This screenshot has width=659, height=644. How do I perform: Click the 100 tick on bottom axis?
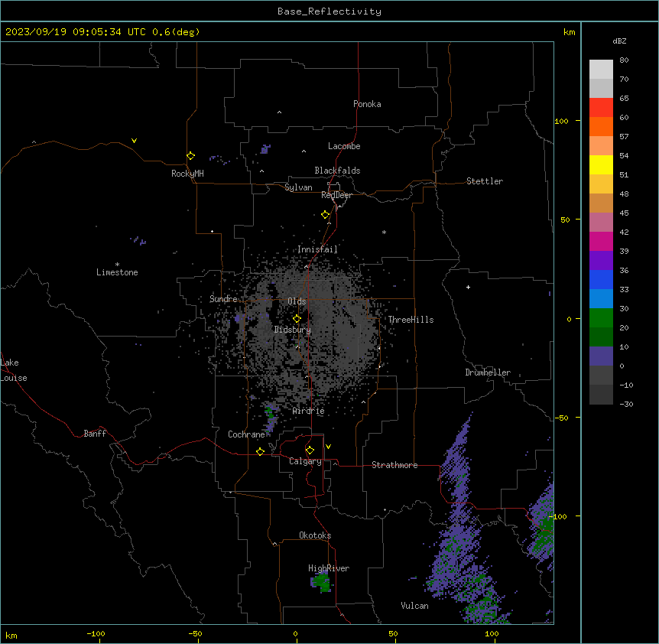[x=492, y=633]
